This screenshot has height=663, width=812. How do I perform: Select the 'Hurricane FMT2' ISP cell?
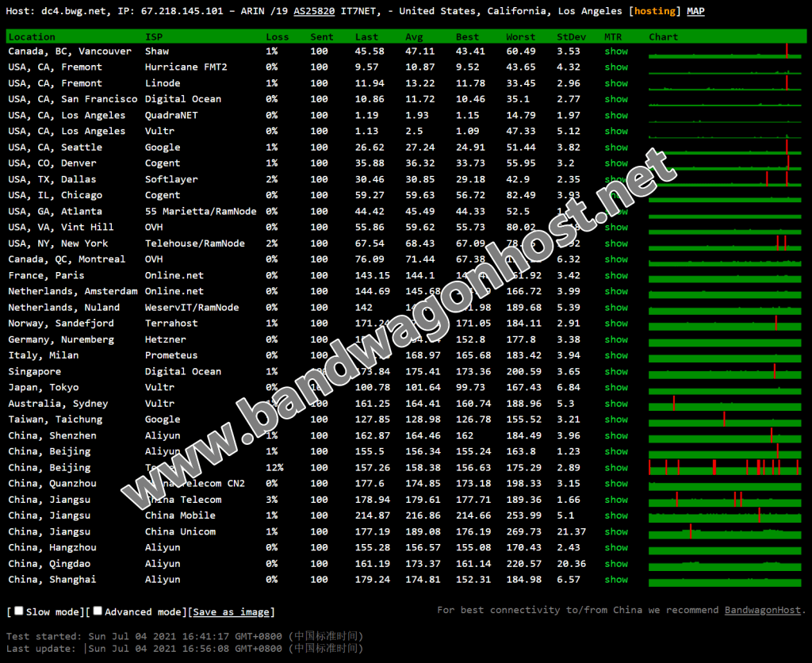coord(186,67)
